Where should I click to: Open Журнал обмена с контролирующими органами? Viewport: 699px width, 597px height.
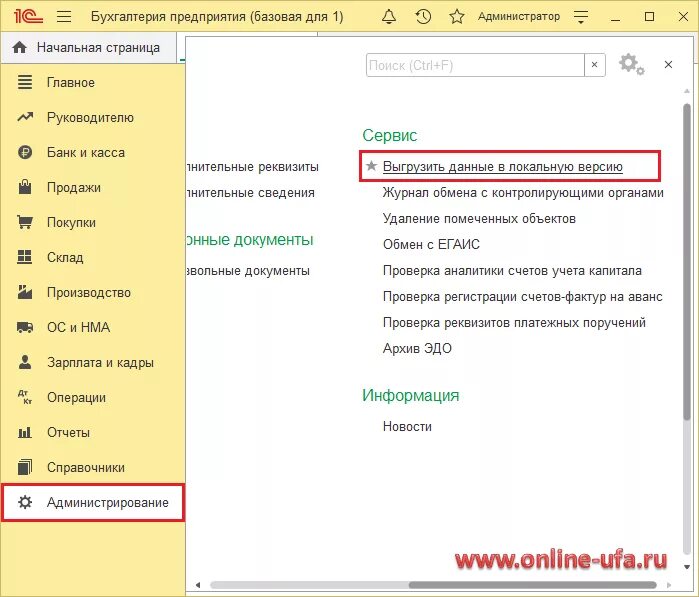[x=523, y=193]
